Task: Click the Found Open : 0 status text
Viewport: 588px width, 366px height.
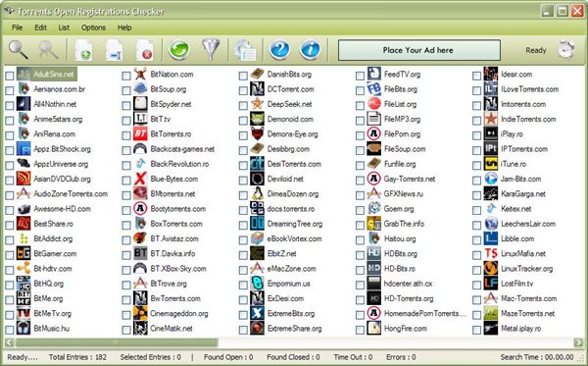Action: pyautogui.click(x=228, y=357)
